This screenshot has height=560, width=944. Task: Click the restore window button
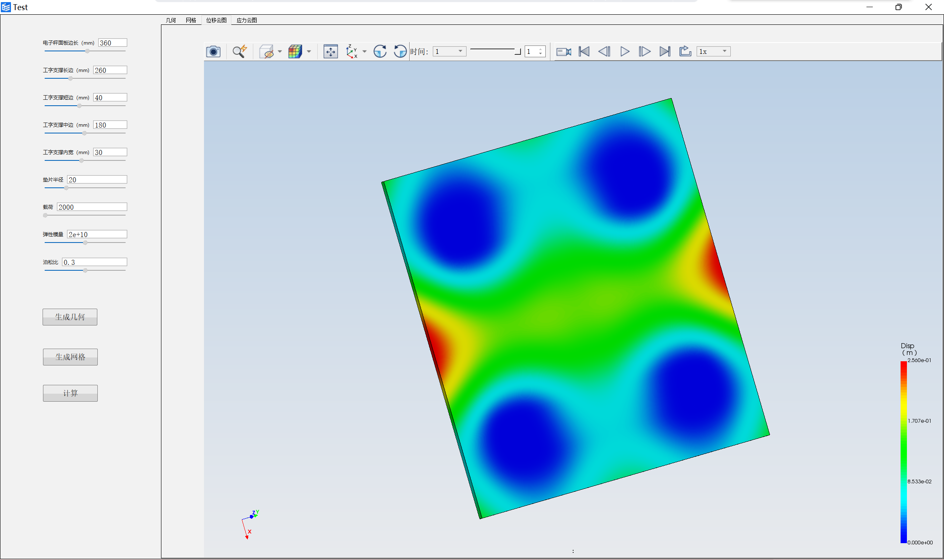898,7
